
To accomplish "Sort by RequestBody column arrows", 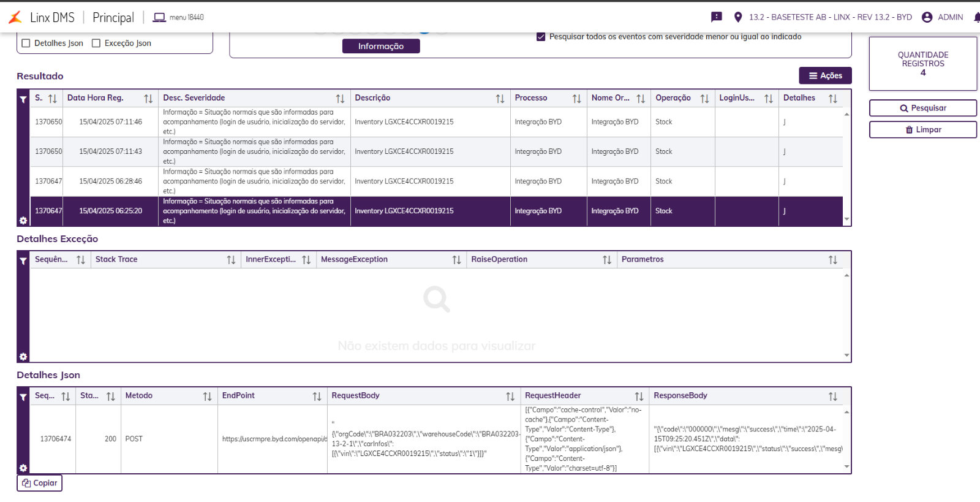I will coord(510,397).
